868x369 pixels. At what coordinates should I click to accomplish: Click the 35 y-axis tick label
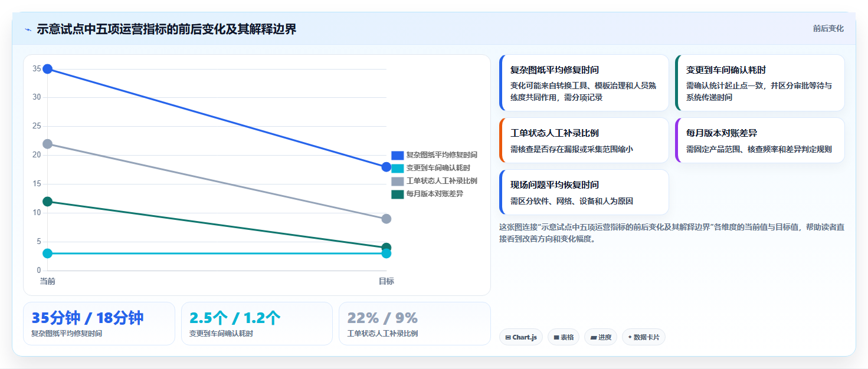point(37,69)
